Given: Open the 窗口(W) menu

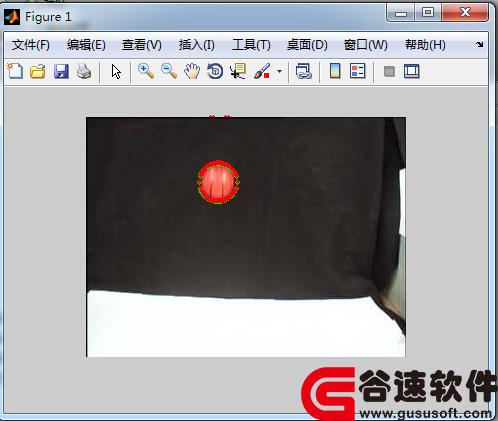Looking at the screenshot, I should coord(365,45).
